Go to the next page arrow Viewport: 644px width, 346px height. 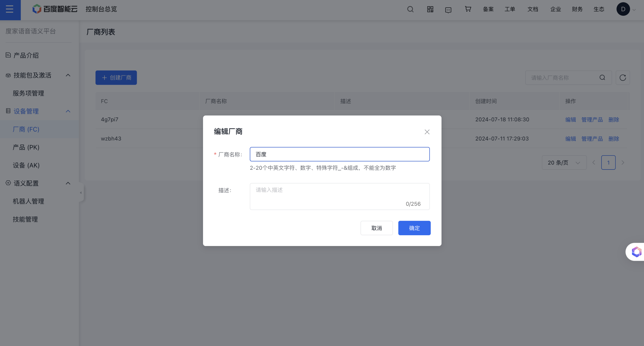click(x=623, y=162)
